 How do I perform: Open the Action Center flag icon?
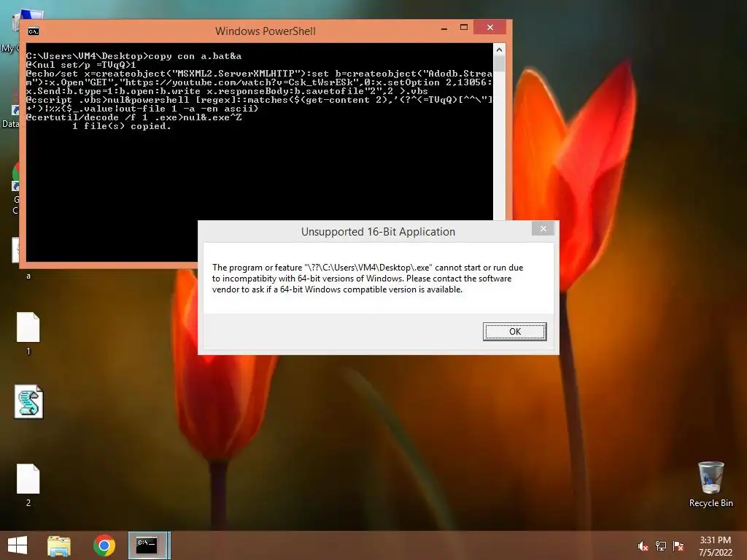click(678, 546)
